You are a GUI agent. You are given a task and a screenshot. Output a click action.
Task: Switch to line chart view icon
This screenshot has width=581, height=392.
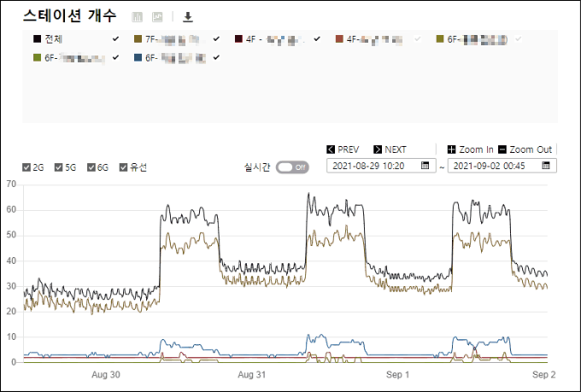click(x=157, y=17)
